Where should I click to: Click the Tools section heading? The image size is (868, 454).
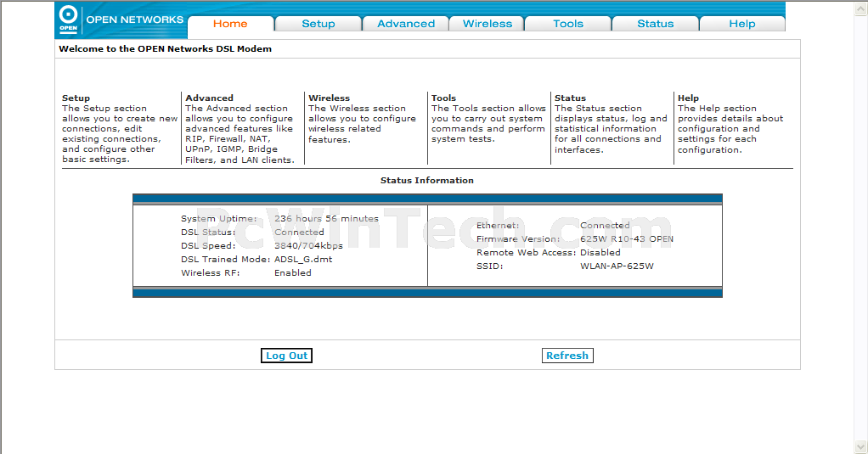point(443,98)
